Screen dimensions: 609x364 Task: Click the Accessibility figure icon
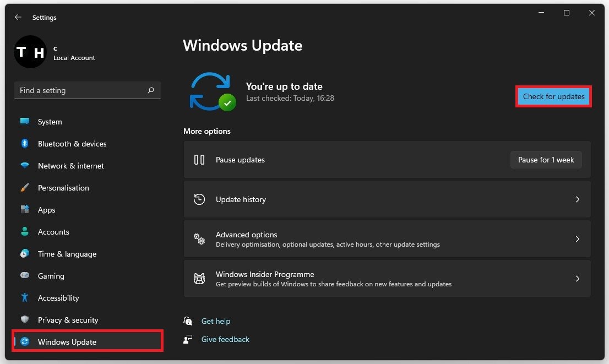(25, 297)
